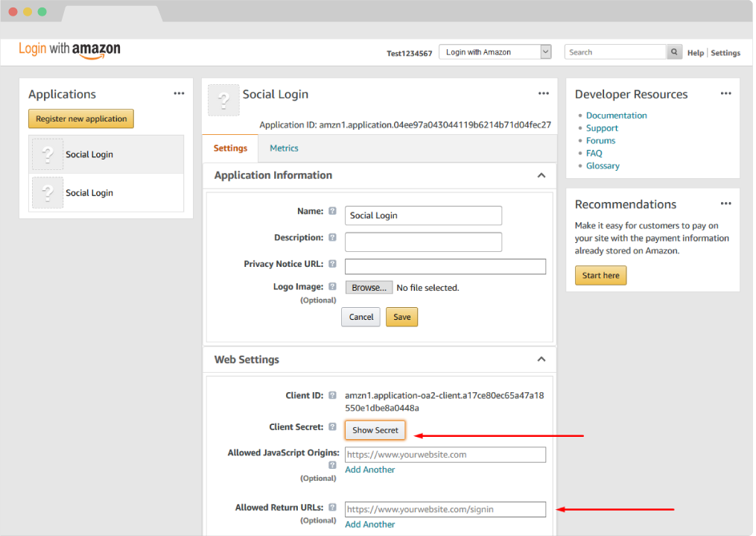Click the help icon beside Name
Image resolution: width=756 pixels, height=536 pixels.
tap(332, 212)
